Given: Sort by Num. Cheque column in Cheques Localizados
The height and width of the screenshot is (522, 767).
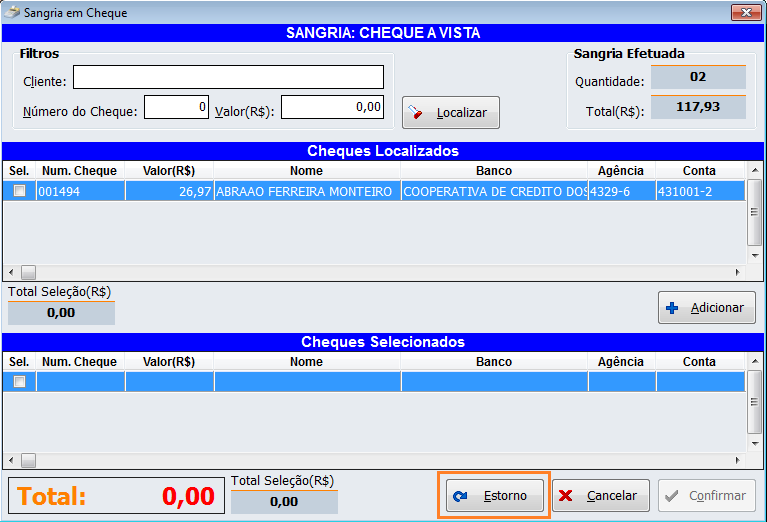Looking at the screenshot, I should tap(80, 171).
